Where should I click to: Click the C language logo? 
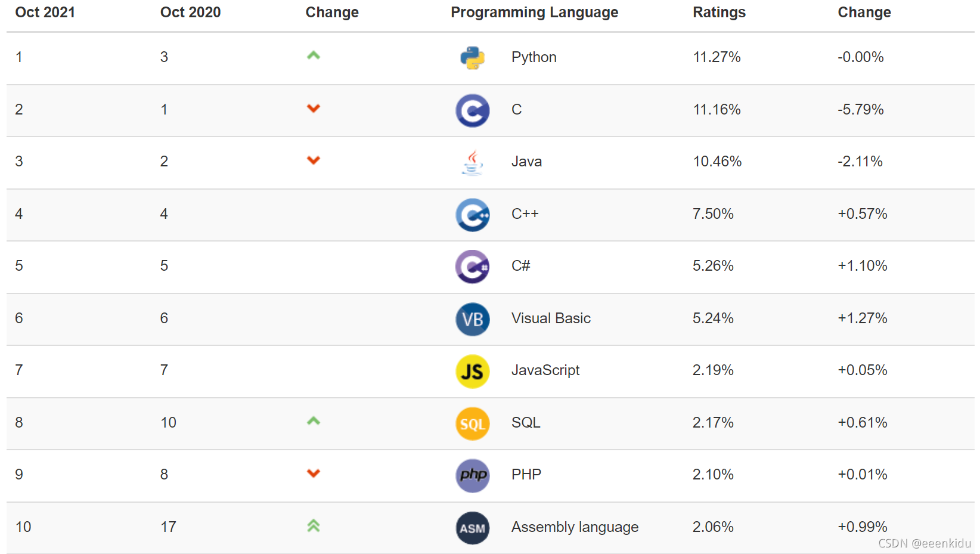click(473, 110)
